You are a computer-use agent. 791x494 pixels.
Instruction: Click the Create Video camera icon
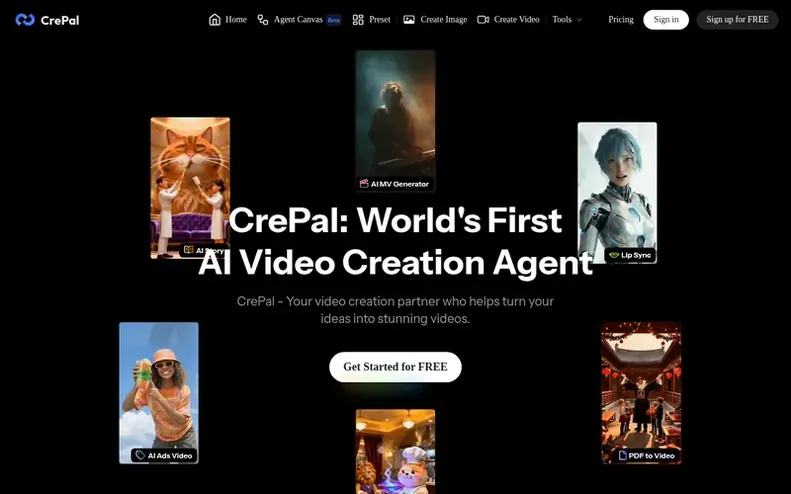pos(483,20)
